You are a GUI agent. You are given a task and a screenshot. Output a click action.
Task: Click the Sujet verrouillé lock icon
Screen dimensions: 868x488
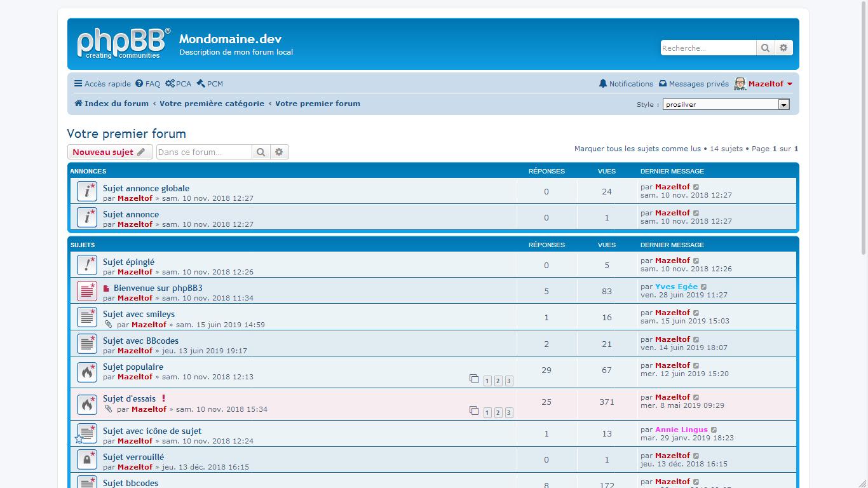coord(87,460)
